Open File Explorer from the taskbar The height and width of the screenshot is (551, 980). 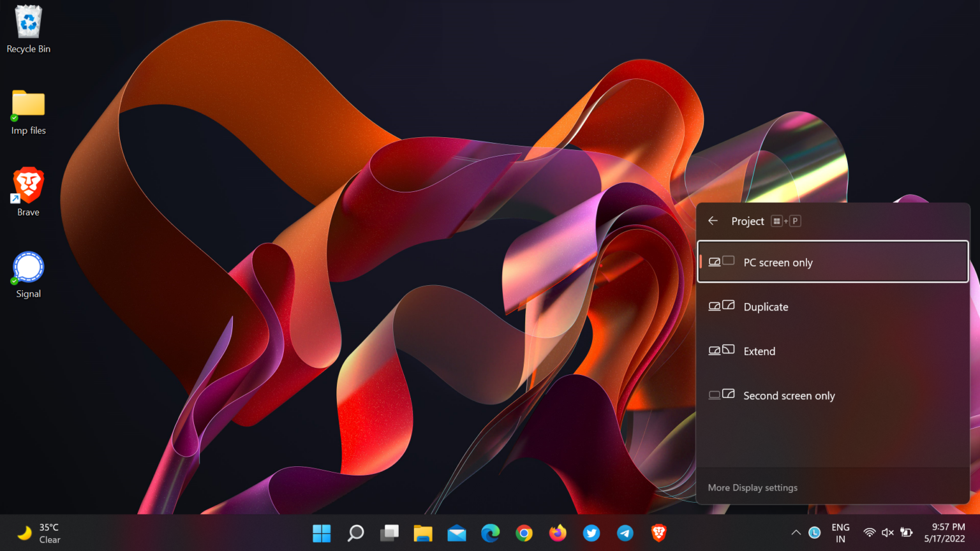(423, 533)
